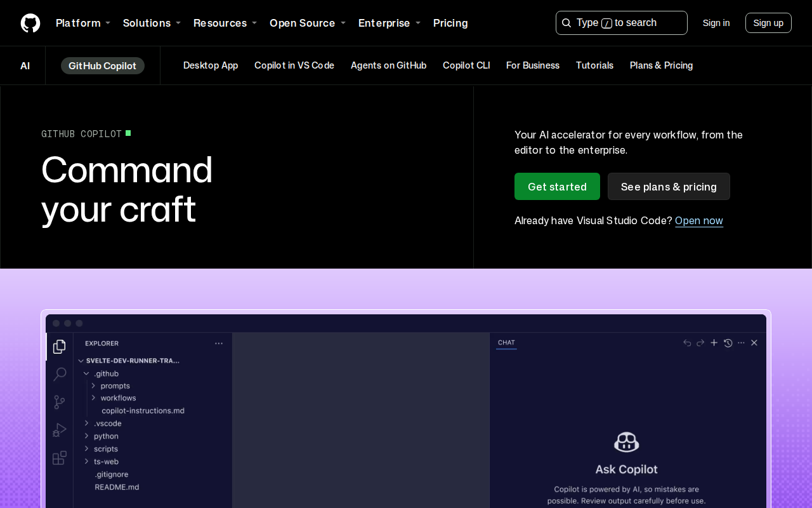812x508 pixels.
Task: Open the .gitignore file
Action: pos(112,474)
